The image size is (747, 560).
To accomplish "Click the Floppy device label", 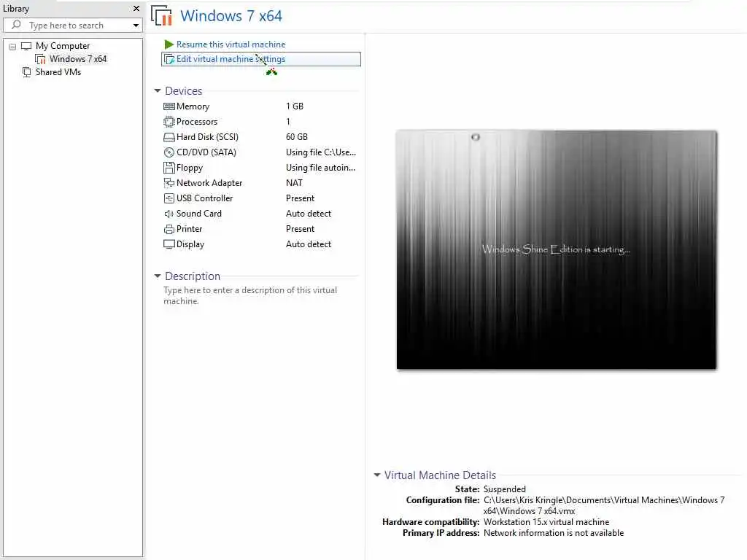I will point(190,168).
